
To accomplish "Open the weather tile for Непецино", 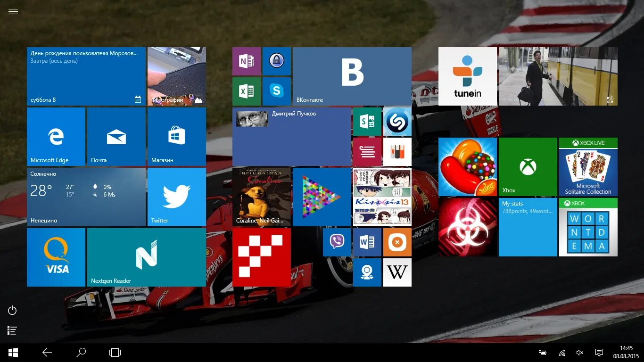I will click(86, 197).
